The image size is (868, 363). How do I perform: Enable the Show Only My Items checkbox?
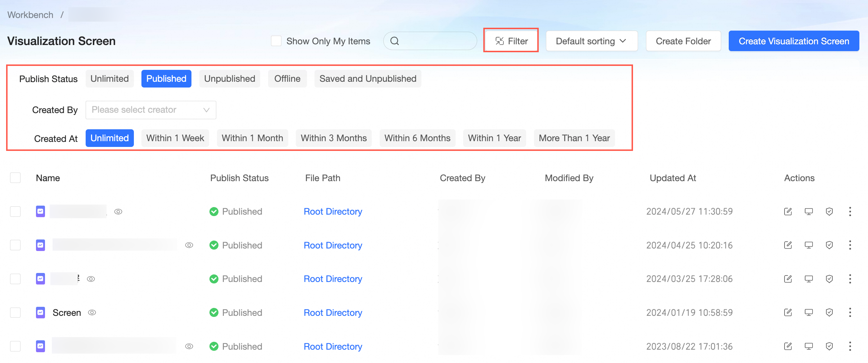click(276, 41)
